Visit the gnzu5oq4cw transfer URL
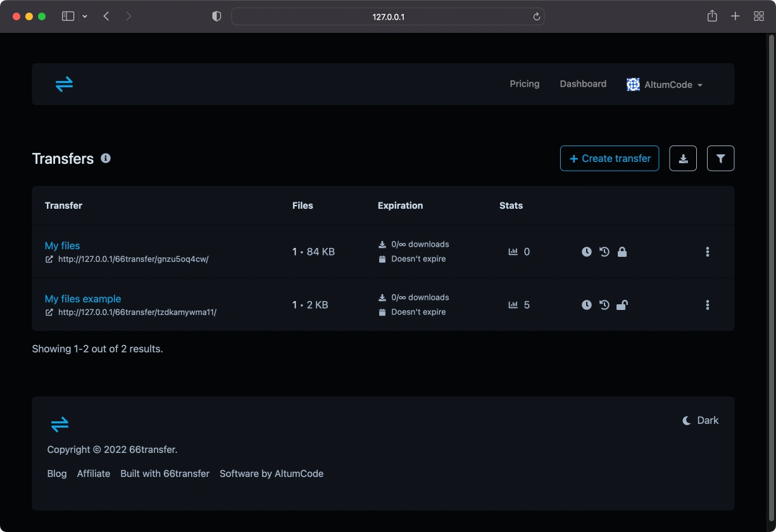This screenshot has width=776, height=532. point(134,259)
